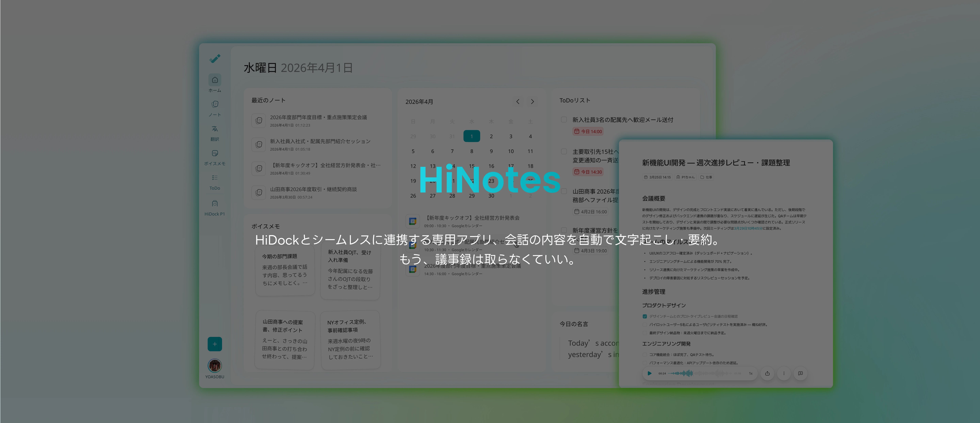This screenshot has width=980, height=423.
Task: Check the 15 clients notice ToDo checkbox
Action: 564,152
